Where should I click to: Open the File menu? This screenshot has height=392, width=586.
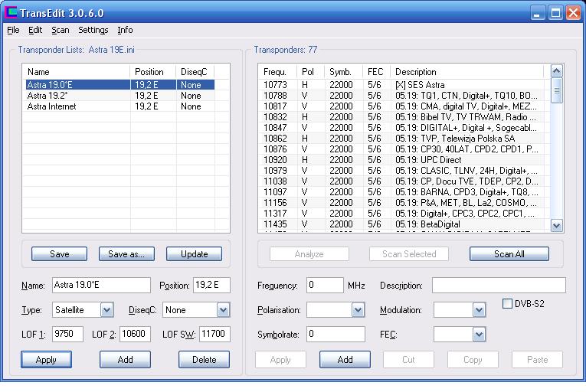click(x=13, y=30)
